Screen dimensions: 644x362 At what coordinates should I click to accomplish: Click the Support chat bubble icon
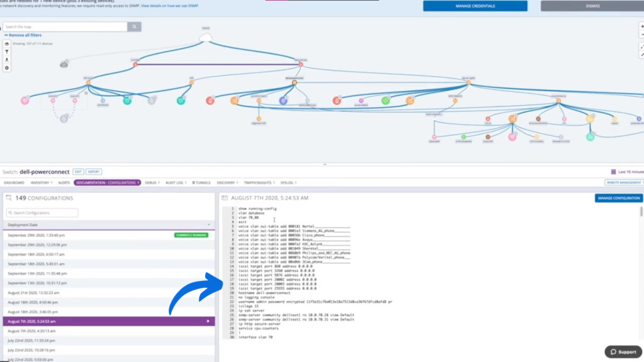(x=613, y=352)
